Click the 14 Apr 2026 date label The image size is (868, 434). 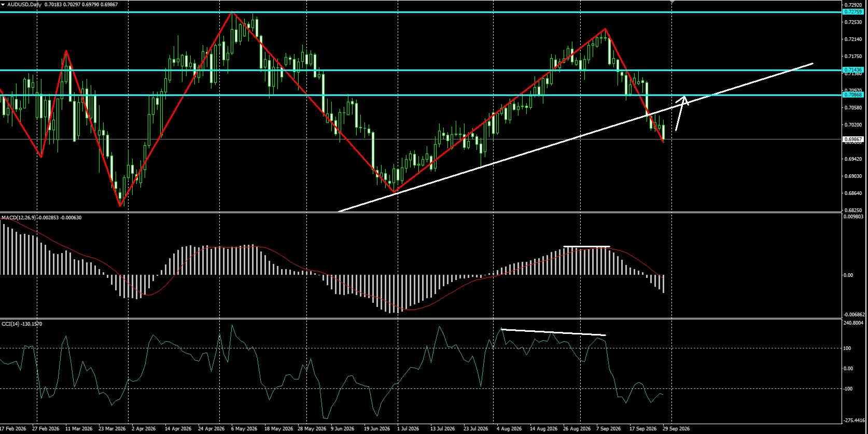click(178, 429)
